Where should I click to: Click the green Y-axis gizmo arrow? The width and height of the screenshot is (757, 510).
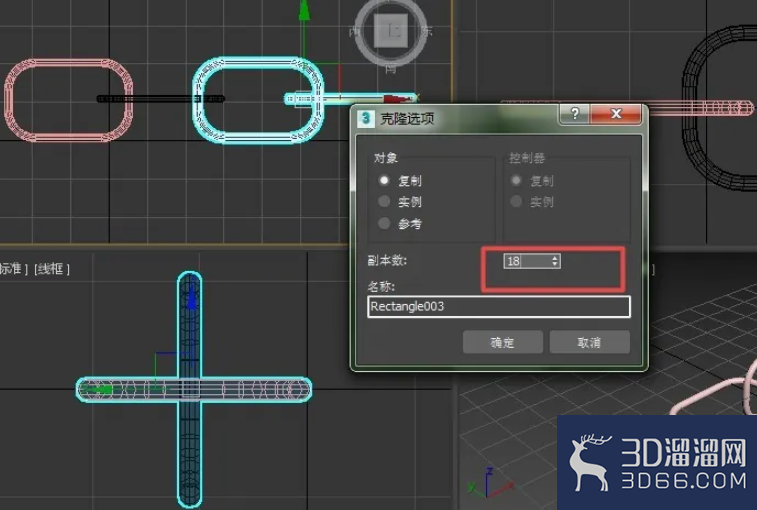pos(304,11)
